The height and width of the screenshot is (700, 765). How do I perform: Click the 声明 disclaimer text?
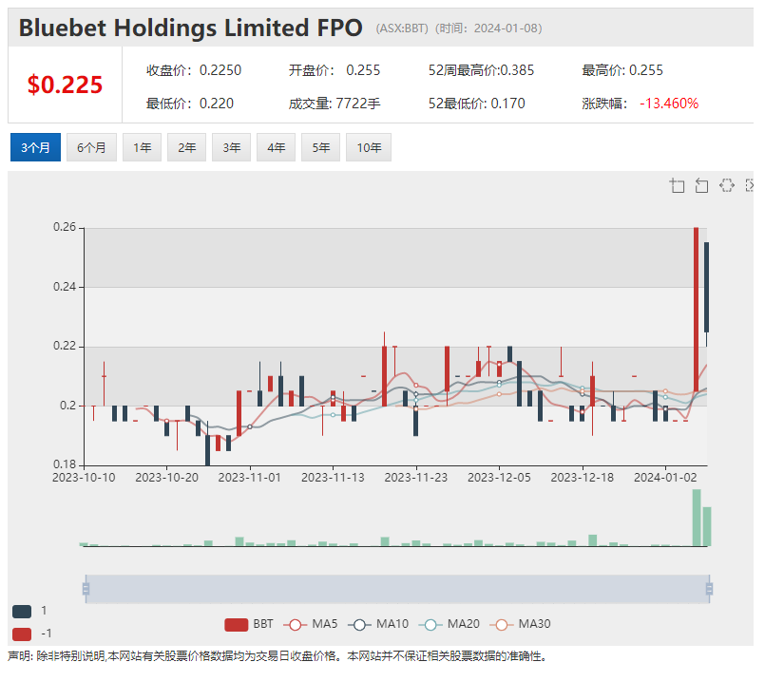(x=277, y=656)
